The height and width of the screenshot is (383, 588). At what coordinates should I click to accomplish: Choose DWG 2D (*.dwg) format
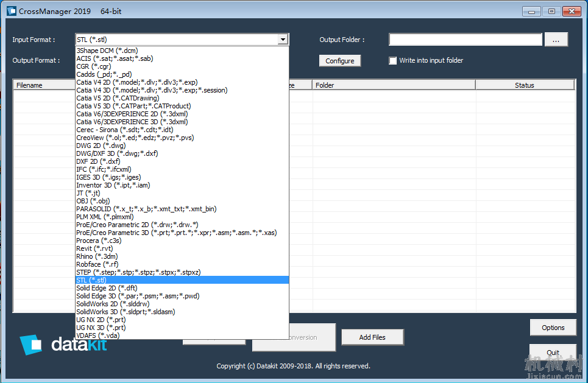[182, 146]
